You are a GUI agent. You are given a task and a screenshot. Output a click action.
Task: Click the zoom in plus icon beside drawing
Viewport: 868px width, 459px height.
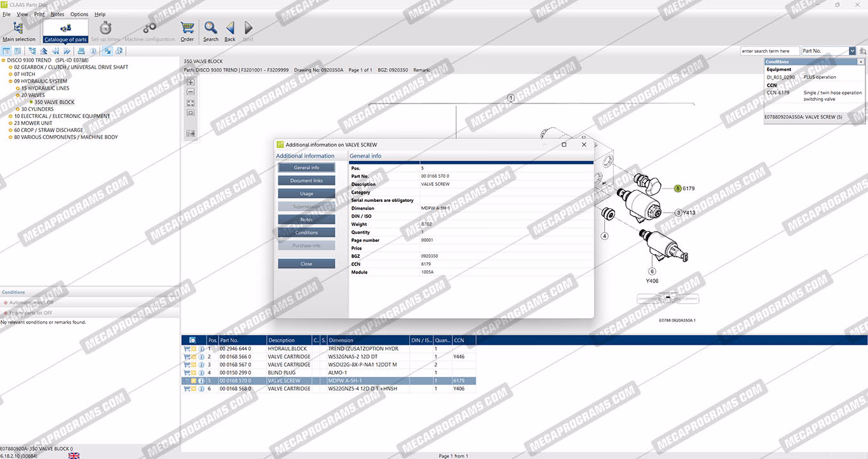191,82
